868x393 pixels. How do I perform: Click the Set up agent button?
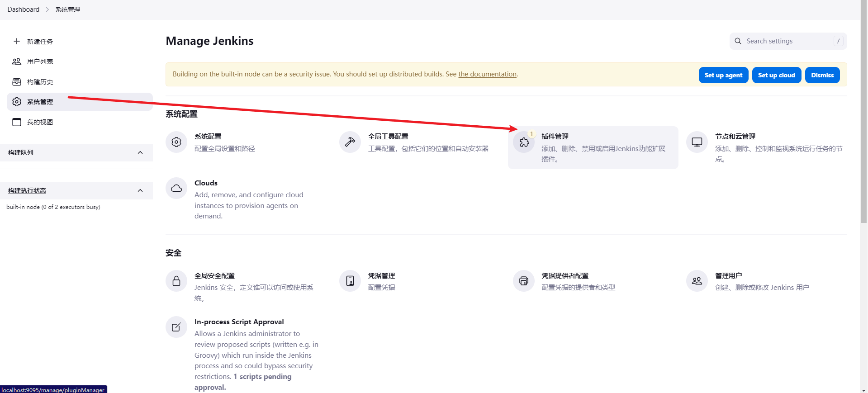[723, 75]
